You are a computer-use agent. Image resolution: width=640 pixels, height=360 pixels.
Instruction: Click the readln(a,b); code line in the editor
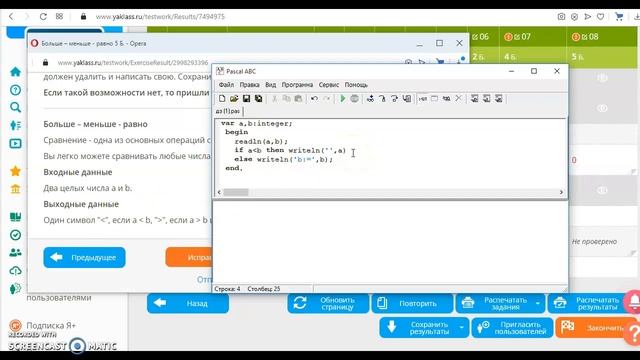pyautogui.click(x=261, y=141)
